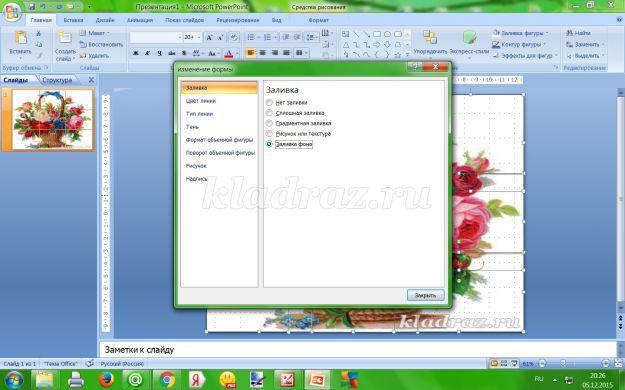This screenshot has width=625, height=390.
Task: Select 'Сплошная заливка' radio option
Action: click(x=269, y=113)
